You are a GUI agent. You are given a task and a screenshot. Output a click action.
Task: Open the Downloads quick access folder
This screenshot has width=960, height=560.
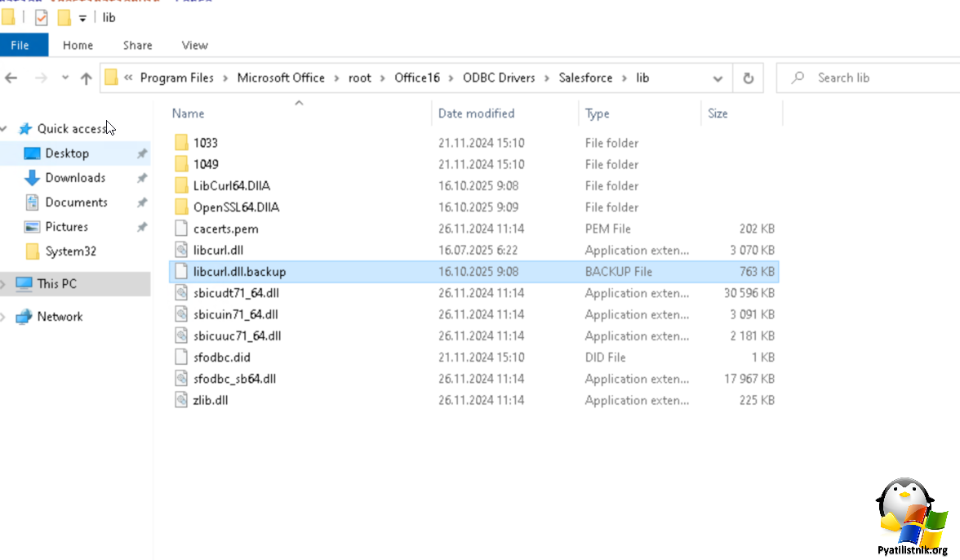pos(75,178)
